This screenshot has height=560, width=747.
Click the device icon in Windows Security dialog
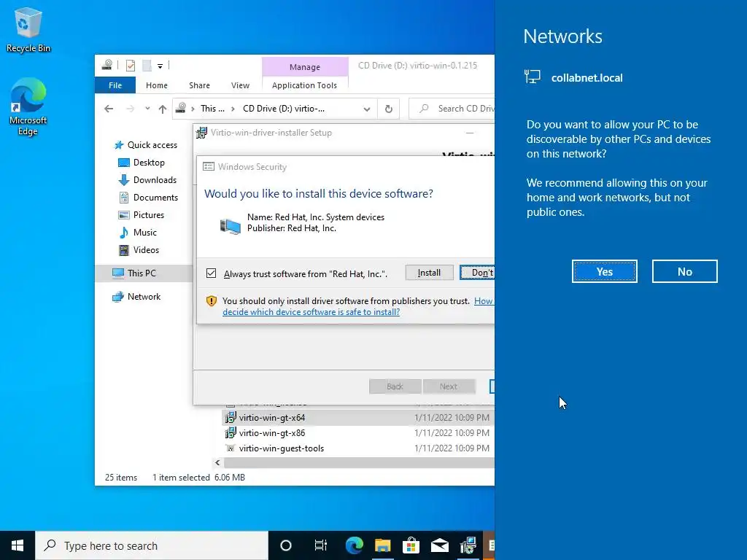[230, 226]
